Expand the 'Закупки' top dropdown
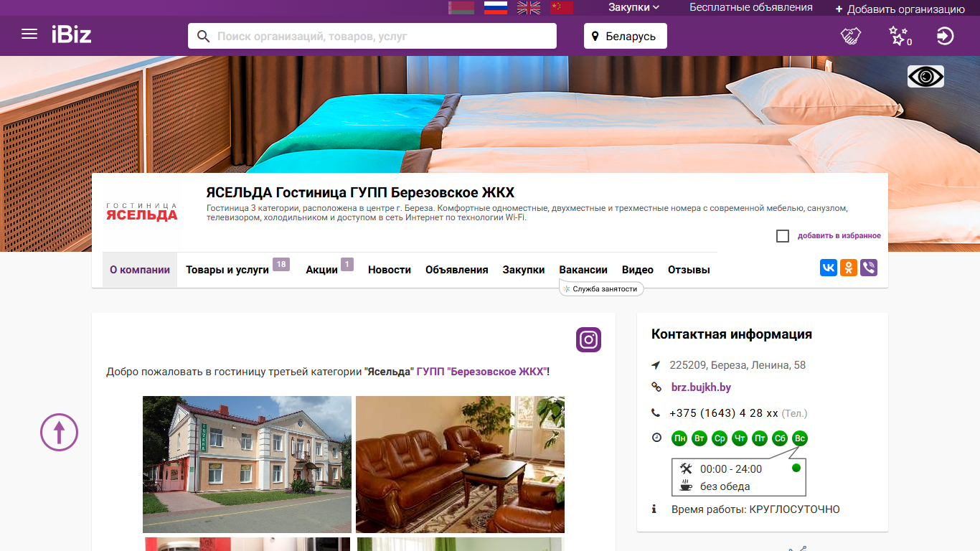This screenshot has width=980, height=551. coord(634,7)
